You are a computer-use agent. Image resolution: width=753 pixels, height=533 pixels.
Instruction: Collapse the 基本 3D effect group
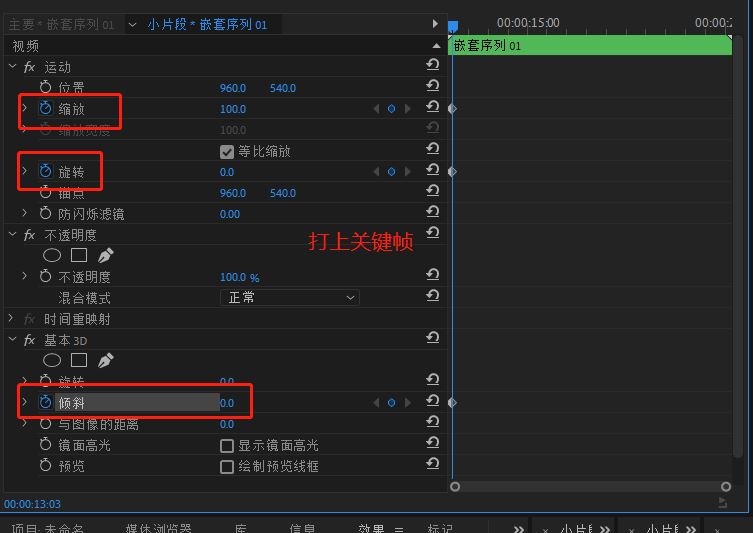(x=12, y=339)
